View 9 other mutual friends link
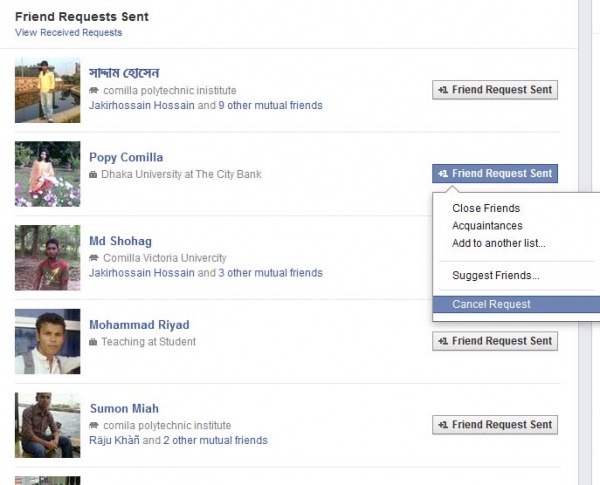 (271, 105)
